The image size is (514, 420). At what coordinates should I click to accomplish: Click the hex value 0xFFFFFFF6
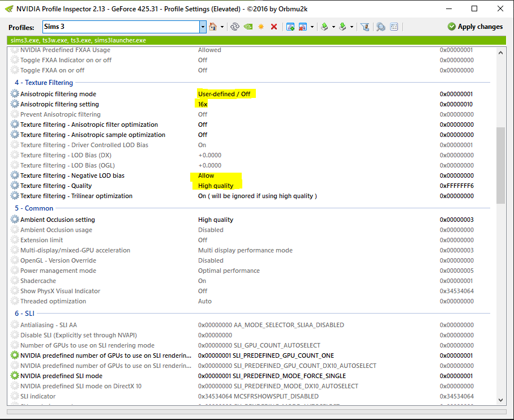point(457,186)
